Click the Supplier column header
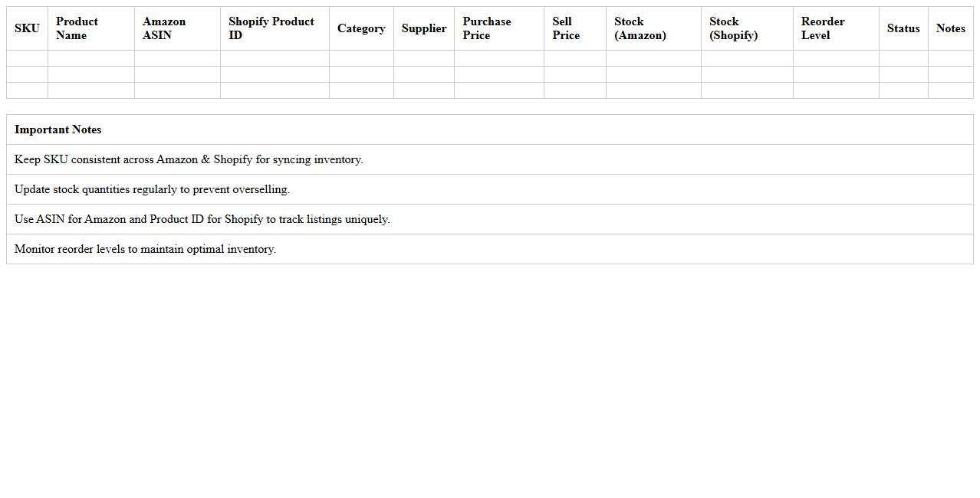Image resolution: width=980 pixels, height=498 pixels. tap(423, 28)
